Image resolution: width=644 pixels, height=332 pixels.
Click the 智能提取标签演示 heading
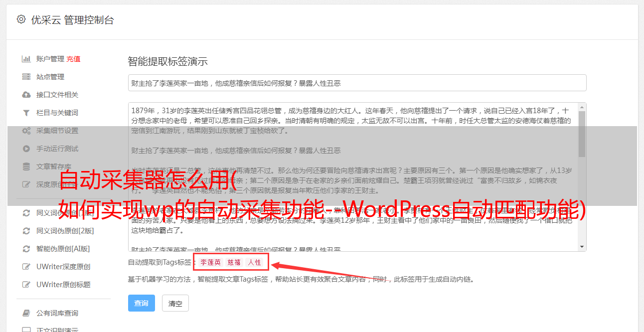point(167,62)
